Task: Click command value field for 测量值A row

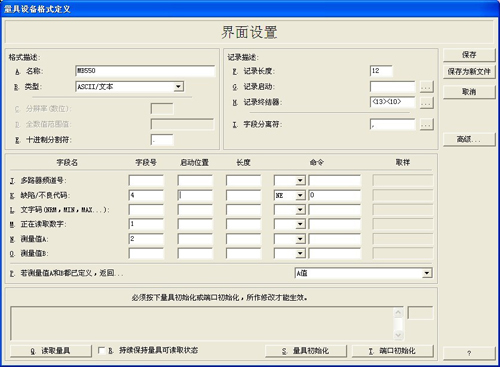Action: (x=335, y=239)
